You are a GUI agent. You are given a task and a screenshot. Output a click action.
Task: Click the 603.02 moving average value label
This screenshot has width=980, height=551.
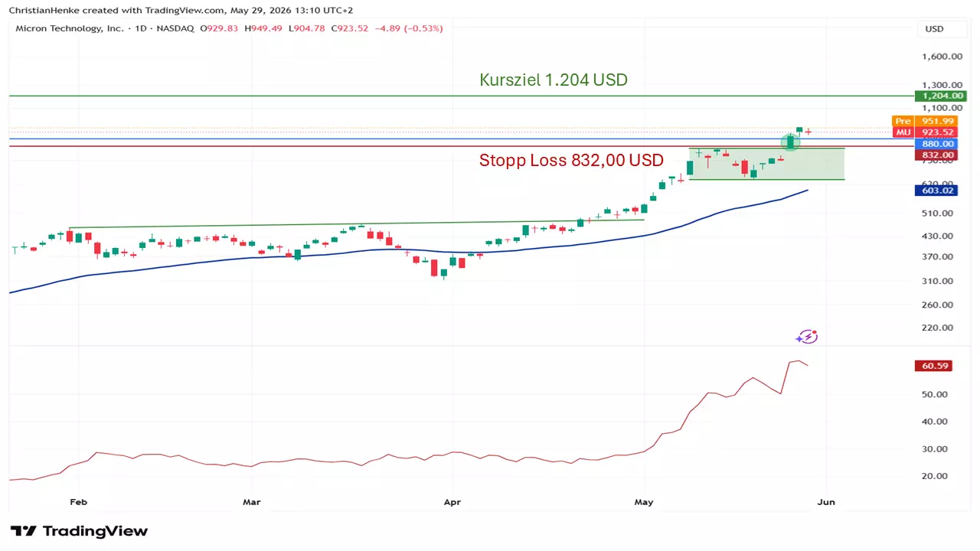pos(936,191)
